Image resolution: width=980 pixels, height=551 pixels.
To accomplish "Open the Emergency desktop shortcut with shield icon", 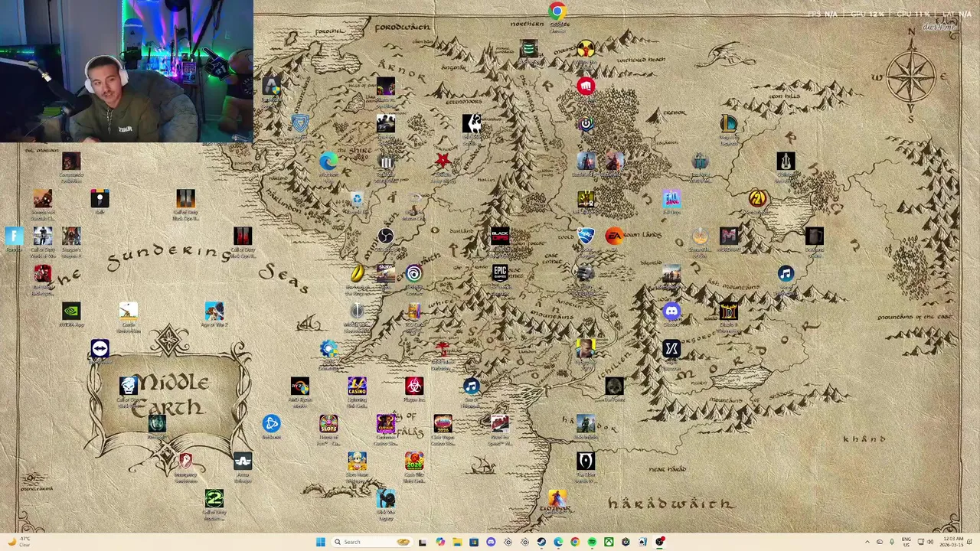I will (186, 461).
